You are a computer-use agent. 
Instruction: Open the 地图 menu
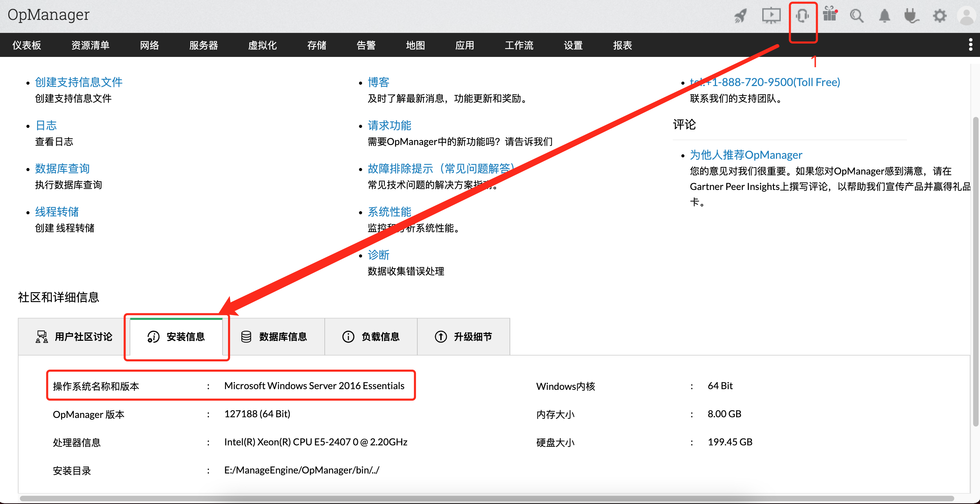click(x=416, y=45)
